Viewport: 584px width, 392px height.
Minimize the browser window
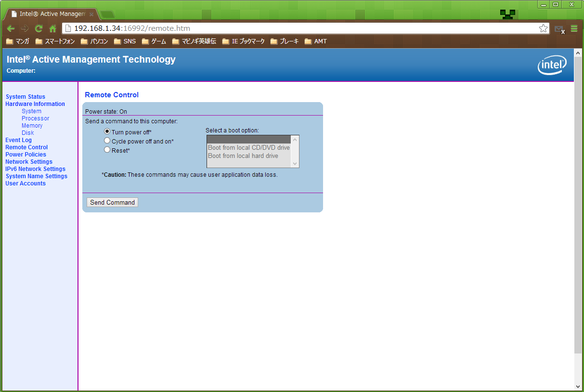point(544,4)
